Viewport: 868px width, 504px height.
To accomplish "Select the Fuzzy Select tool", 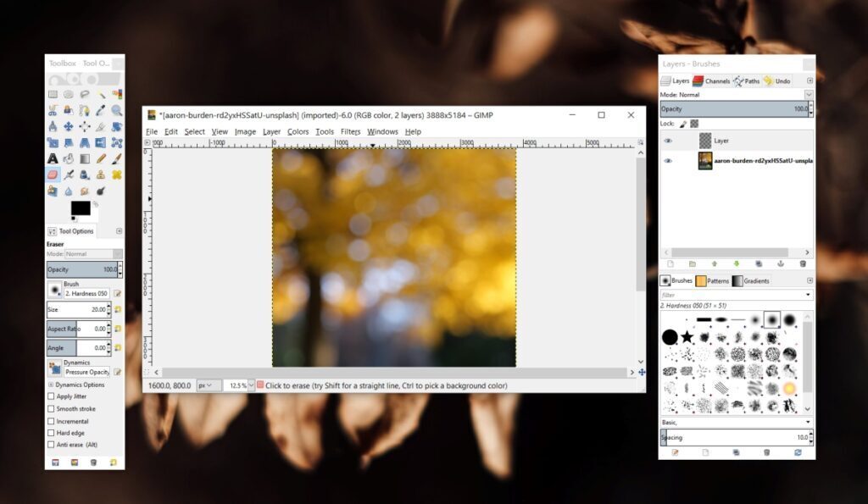I will pos(101,96).
